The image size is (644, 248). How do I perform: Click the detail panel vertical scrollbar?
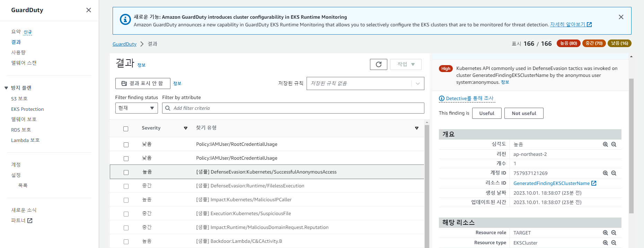[x=631, y=146]
